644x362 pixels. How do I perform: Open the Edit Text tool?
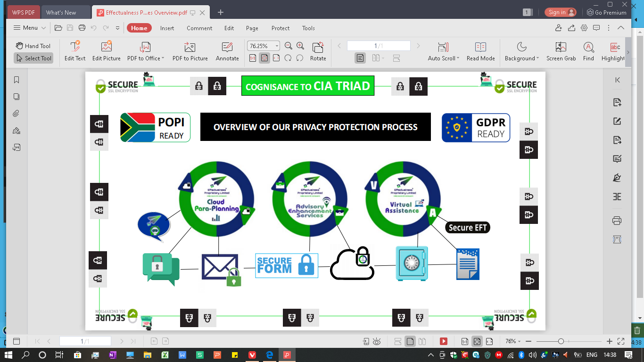pyautogui.click(x=75, y=51)
